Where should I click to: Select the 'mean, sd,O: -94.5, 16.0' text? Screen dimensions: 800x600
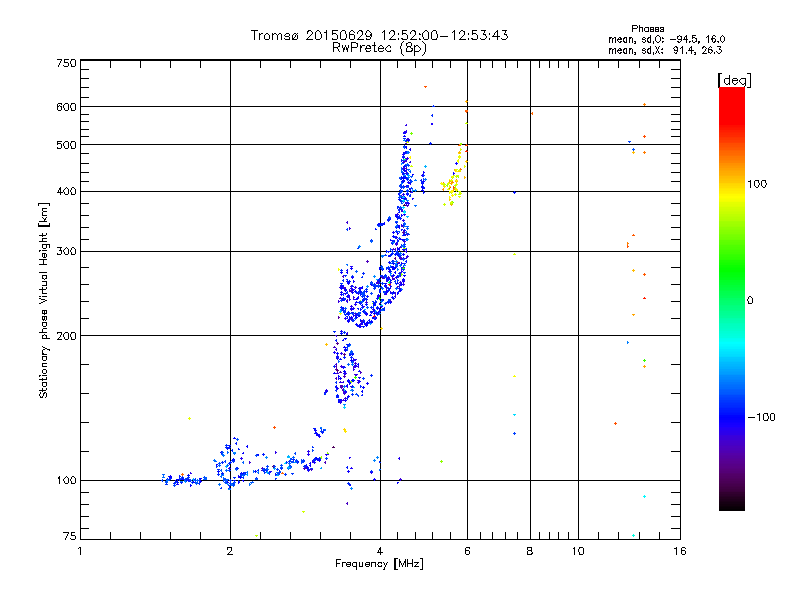tap(666, 39)
